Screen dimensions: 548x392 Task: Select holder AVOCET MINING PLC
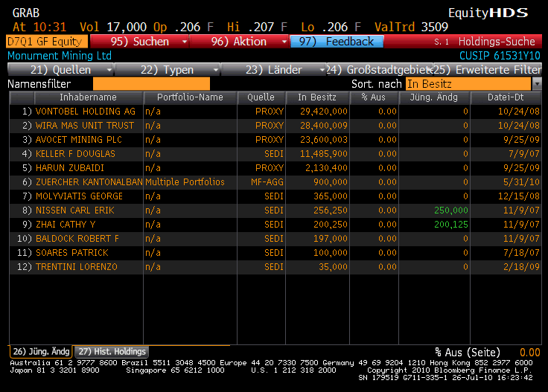coord(79,140)
